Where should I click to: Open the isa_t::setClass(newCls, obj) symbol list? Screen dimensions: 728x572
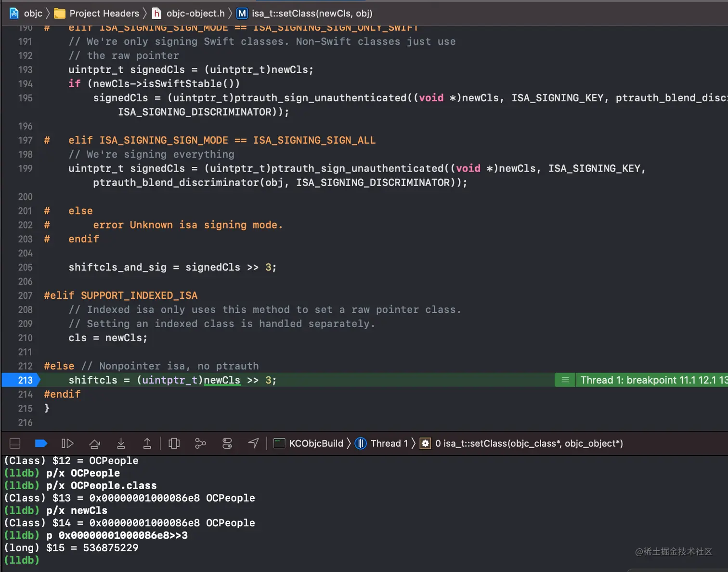[x=312, y=13]
